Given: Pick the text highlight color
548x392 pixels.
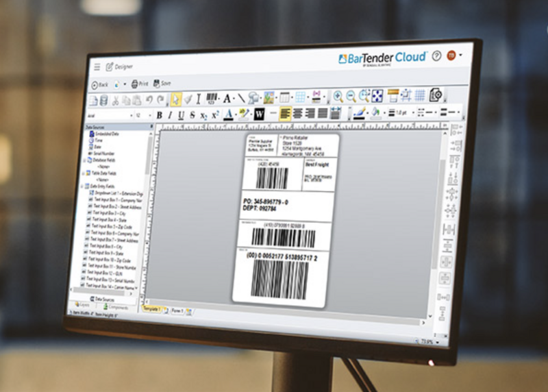Looking at the screenshot, I should click(244, 114).
